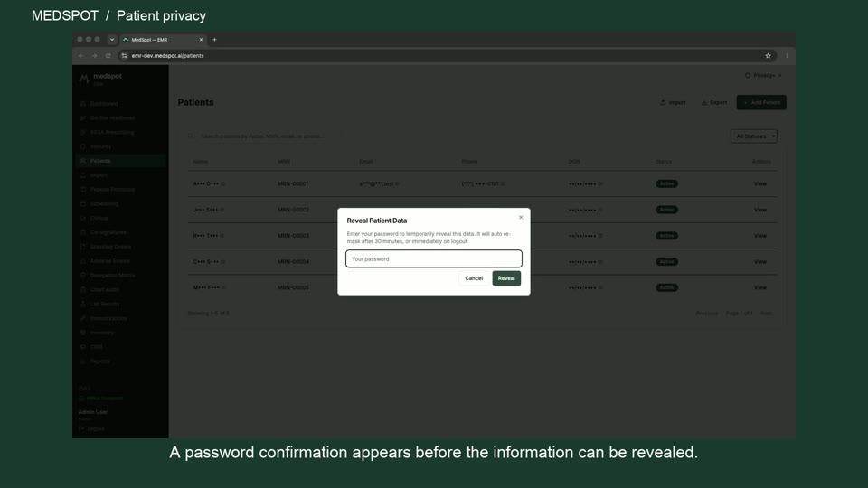Click the Export button above the table
Image resolution: width=868 pixels, height=488 pixels.
[x=714, y=102]
